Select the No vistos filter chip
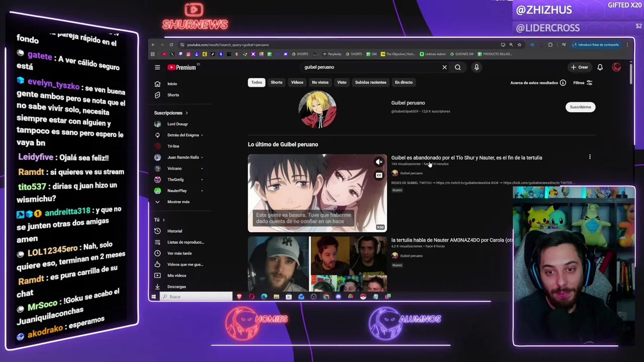The width and height of the screenshot is (644, 362). coord(320,82)
